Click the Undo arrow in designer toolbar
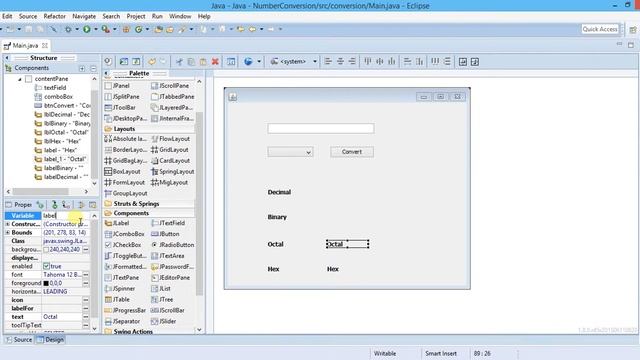 click(151, 62)
